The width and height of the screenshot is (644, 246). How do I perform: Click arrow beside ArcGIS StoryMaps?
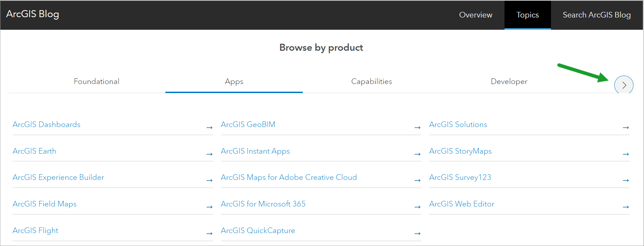click(626, 154)
